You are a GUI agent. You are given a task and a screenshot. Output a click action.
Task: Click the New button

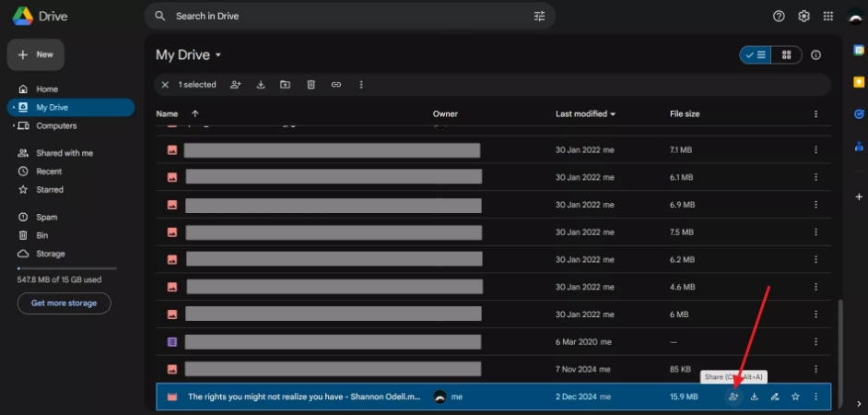click(36, 55)
